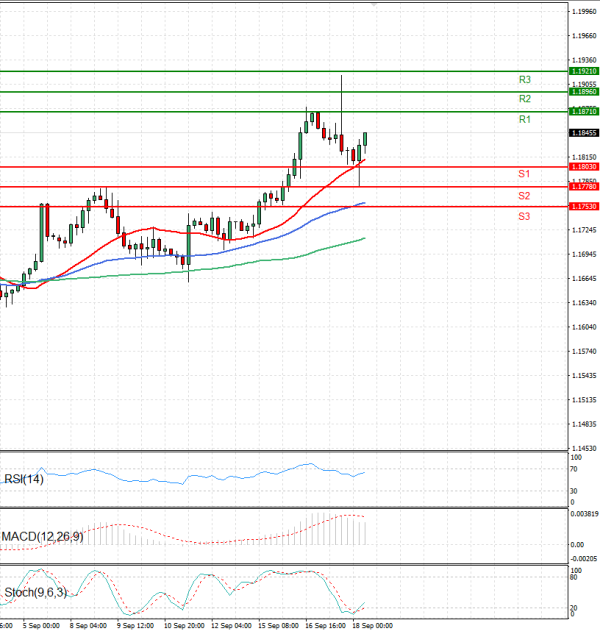Click the 1.16945 price axis value
The height and width of the screenshot is (634, 600).
[584, 254]
